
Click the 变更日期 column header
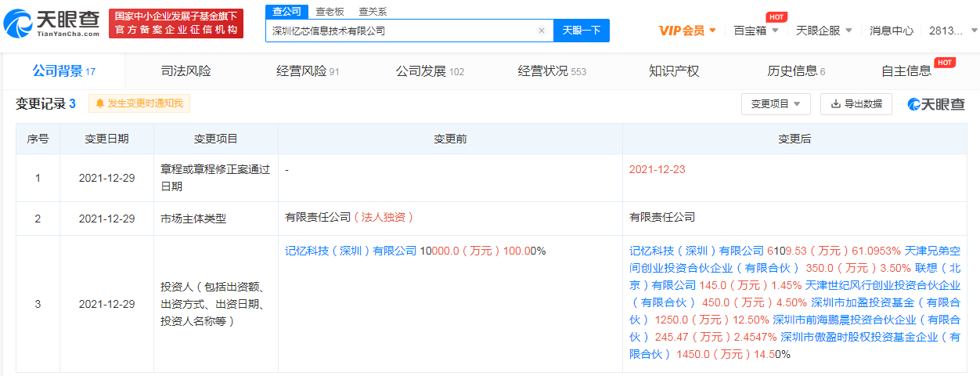click(106, 139)
